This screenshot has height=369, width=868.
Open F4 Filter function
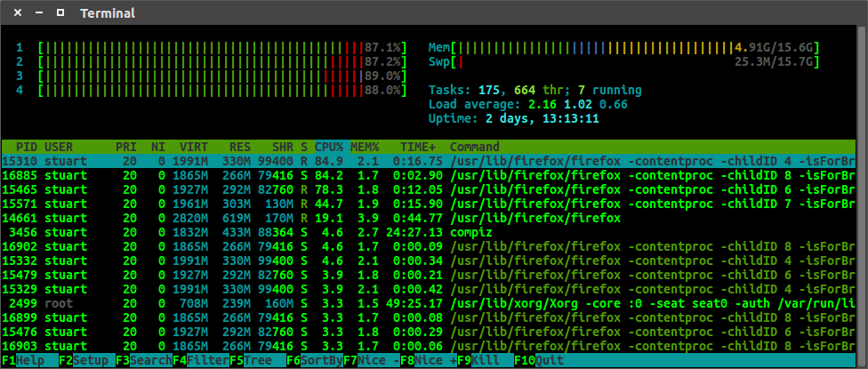point(201,360)
